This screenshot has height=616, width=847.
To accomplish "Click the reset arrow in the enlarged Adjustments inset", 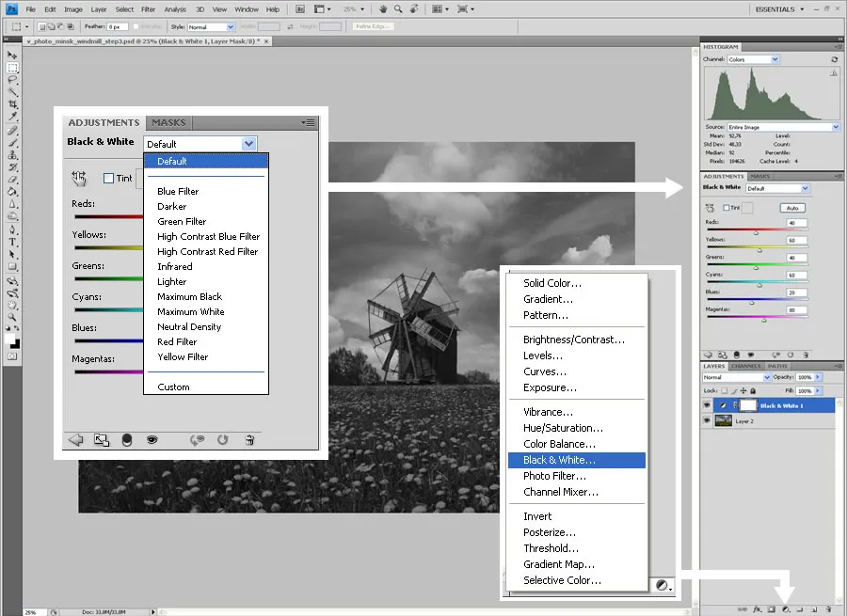I will (222, 440).
